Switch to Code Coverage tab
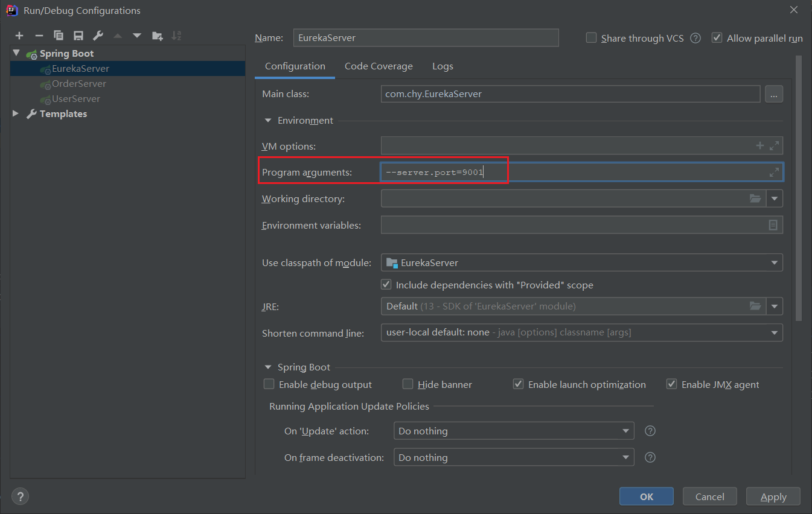Screen dimensions: 812x514 [x=379, y=66]
